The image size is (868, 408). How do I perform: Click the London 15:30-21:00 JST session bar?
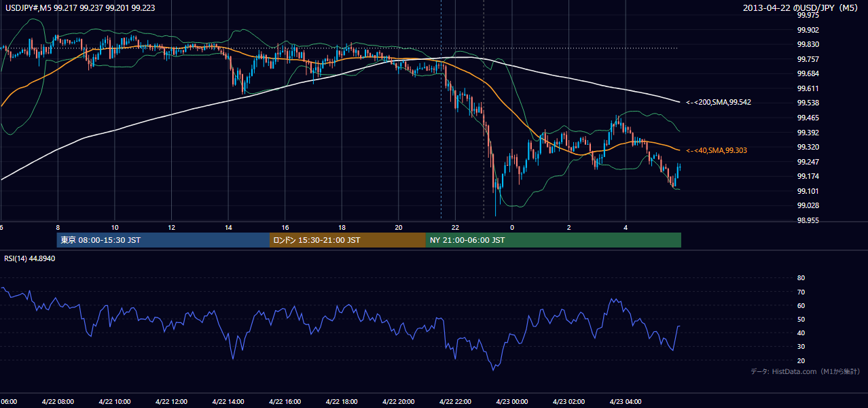[348, 240]
